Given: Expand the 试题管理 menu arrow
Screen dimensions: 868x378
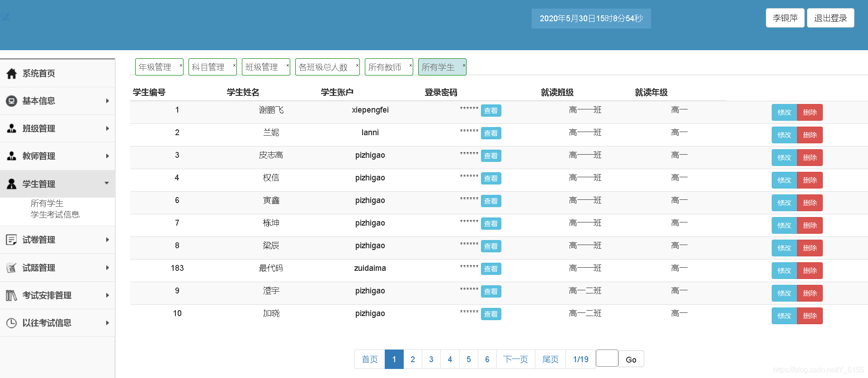Looking at the screenshot, I should pos(107,268).
